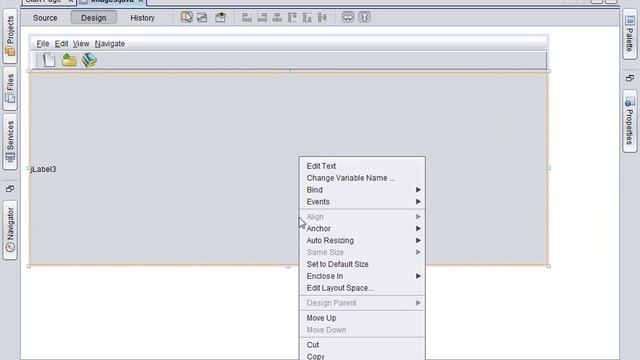
Task: Choose Cut from context menu
Action: pyautogui.click(x=362, y=345)
